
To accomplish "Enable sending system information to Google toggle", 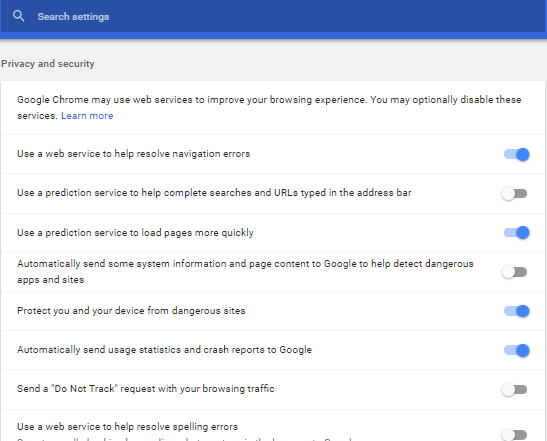I will coord(514,272).
